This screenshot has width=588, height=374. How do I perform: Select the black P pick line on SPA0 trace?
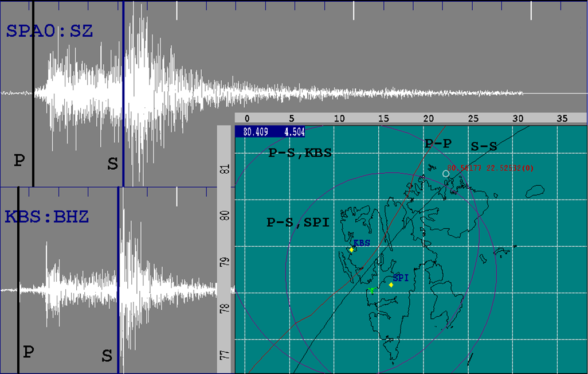(x=33, y=93)
